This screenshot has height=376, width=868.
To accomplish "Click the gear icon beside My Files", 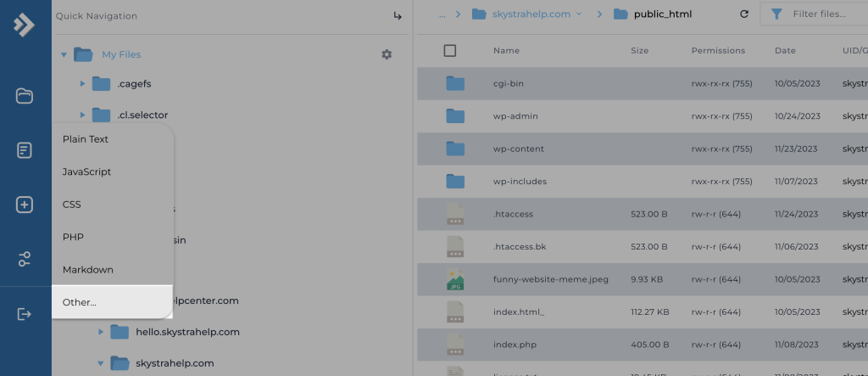I will (387, 54).
